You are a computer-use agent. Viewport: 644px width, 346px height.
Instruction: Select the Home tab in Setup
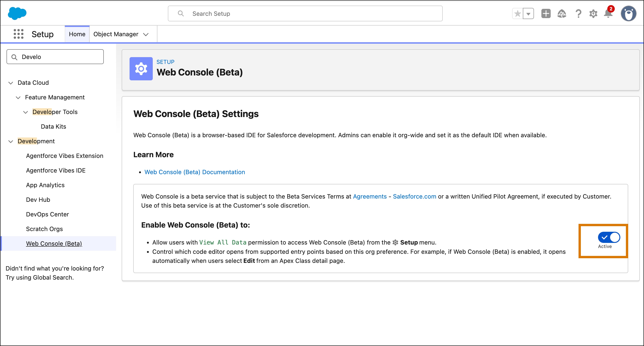(x=77, y=34)
